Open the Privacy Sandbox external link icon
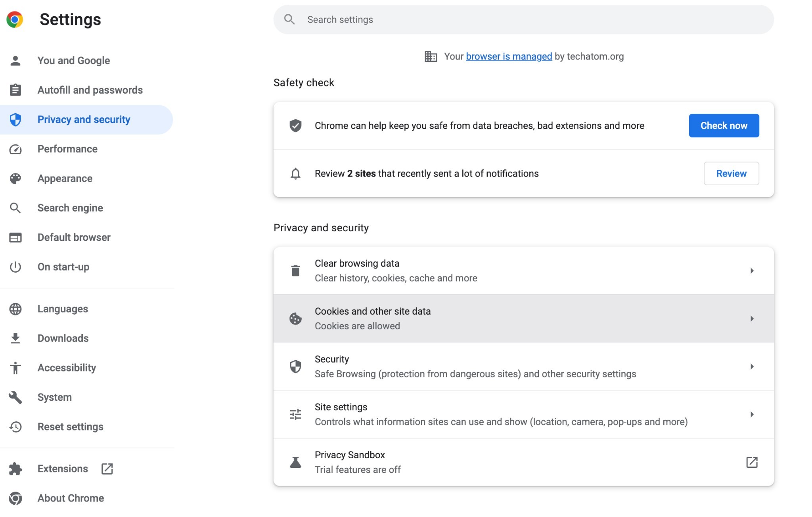812x517 pixels. coord(752,462)
